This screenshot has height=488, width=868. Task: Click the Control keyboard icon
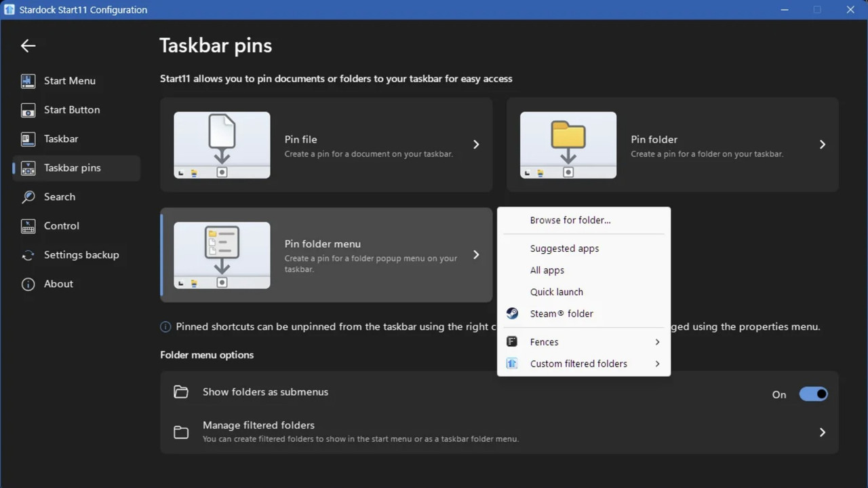pos(28,226)
